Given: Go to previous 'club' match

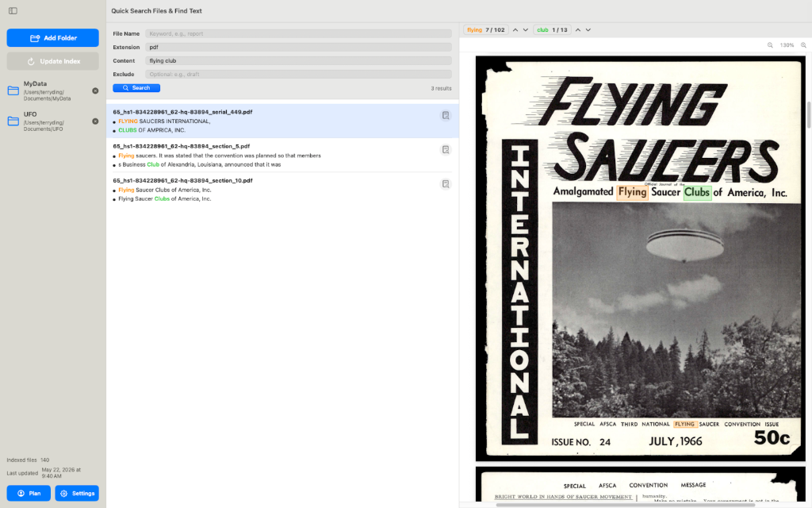Looking at the screenshot, I should (x=578, y=30).
